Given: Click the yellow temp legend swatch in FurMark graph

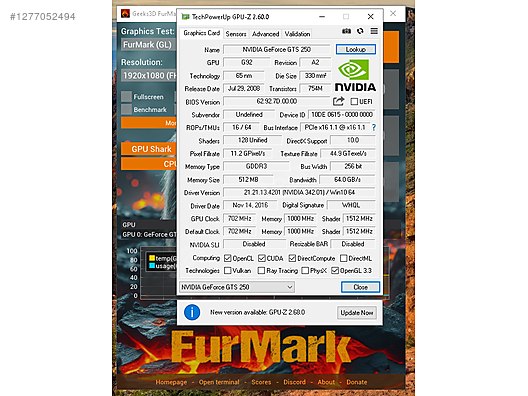Looking at the screenshot, I should click(x=152, y=258).
